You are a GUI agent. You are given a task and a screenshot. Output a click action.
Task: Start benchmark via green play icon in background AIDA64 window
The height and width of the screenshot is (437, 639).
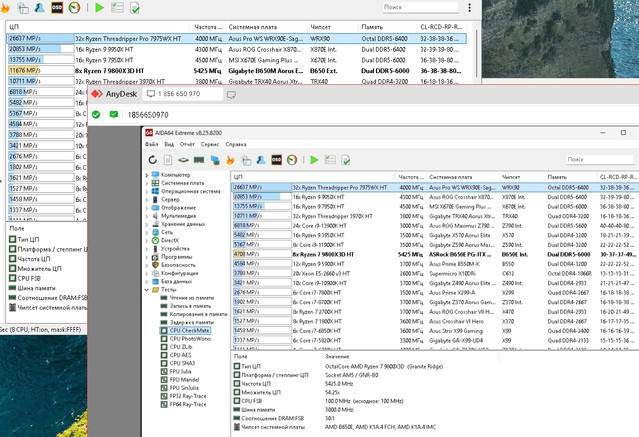(x=99, y=7)
